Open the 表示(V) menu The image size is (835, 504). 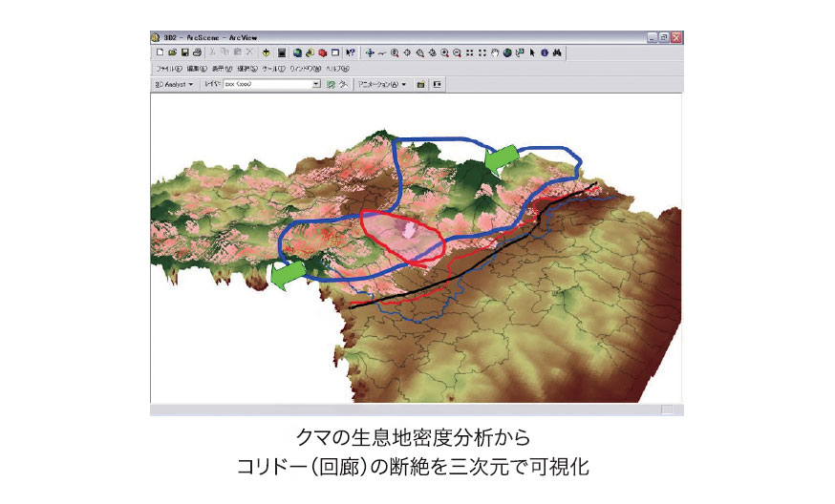point(222,69)
